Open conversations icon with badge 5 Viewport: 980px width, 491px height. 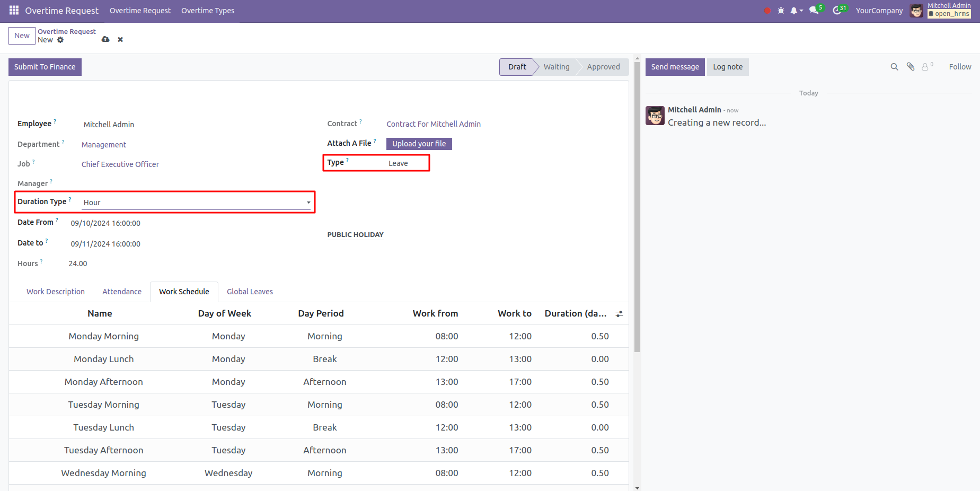coord(814,10)
